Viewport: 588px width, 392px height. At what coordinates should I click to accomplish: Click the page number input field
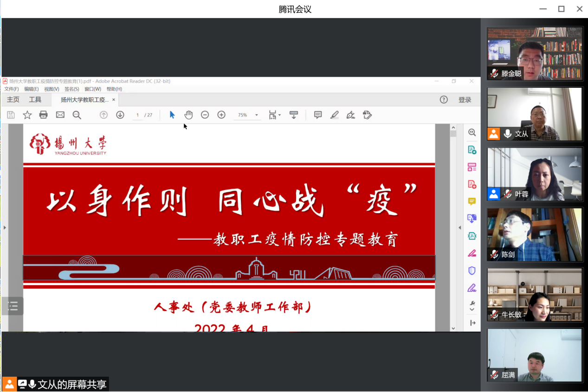click(x=137, y=115)
